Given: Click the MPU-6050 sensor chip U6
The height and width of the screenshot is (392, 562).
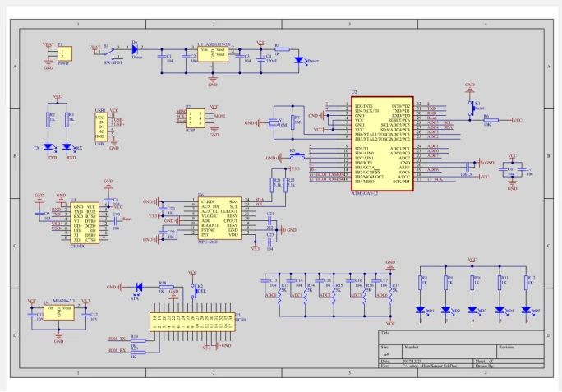Looking at the screenshot, I should (x=219, y=219).
